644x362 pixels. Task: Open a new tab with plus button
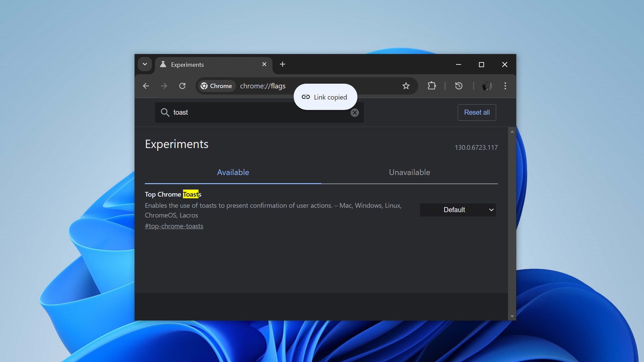point(282,64)
